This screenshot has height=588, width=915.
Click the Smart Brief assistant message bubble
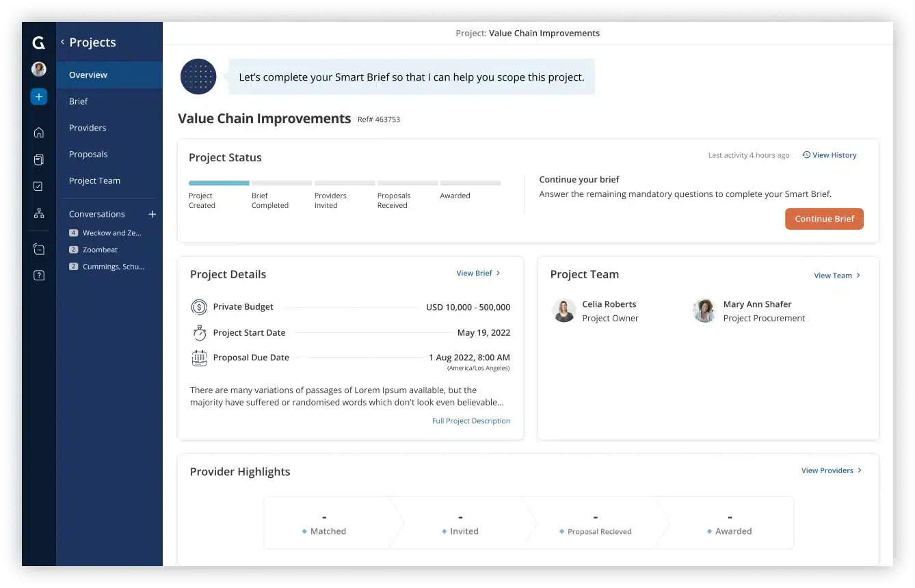tap(411, 77)
